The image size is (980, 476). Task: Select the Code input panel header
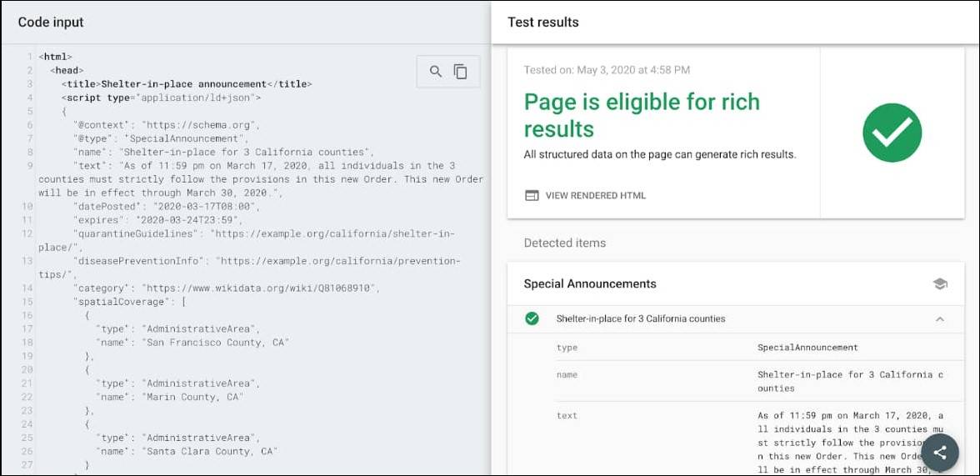click(51, 22)
